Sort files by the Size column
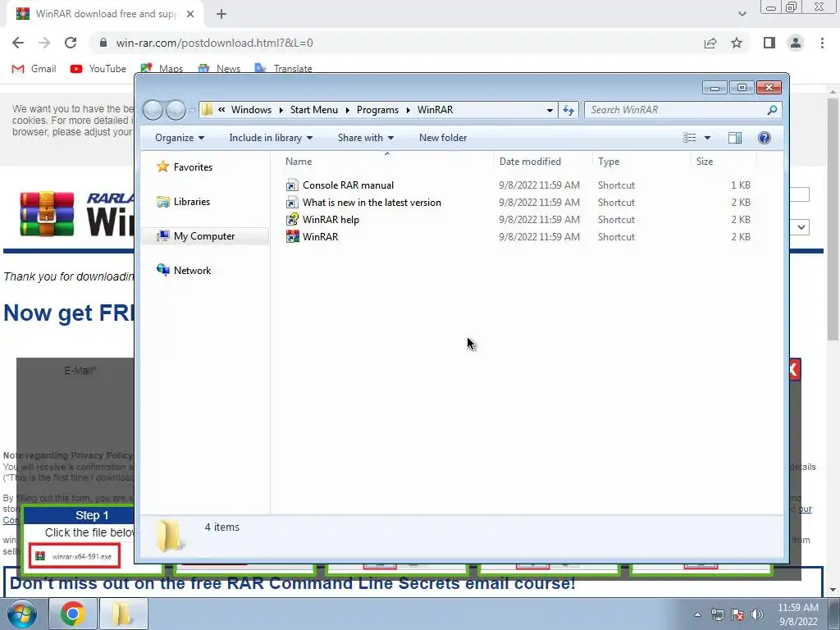Viewport: 840px width, 630px height. tap(724, 162)
